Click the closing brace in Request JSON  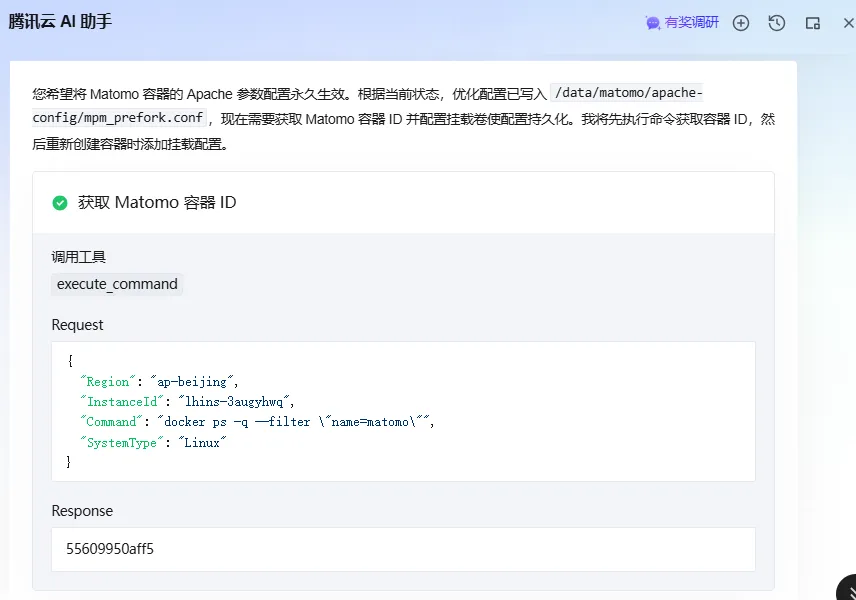point(69,462)
